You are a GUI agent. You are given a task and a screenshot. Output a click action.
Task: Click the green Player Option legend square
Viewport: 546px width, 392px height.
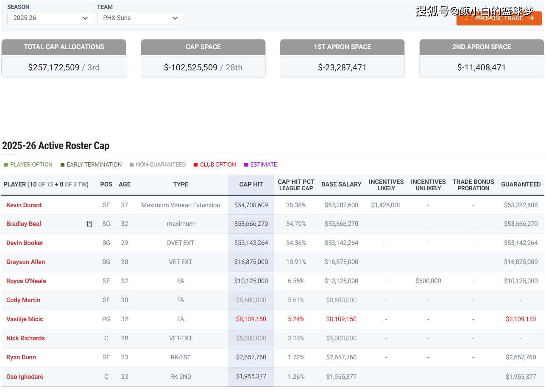coord(6,164)
